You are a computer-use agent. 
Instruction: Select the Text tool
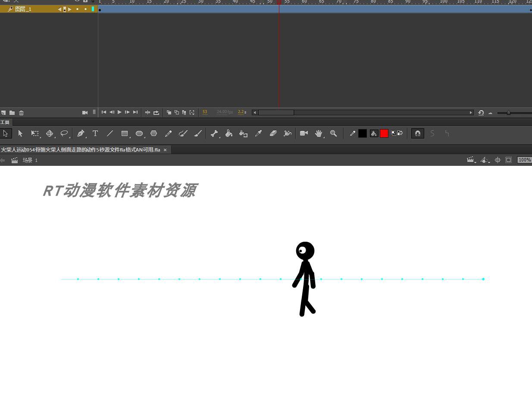pos(95,133)
